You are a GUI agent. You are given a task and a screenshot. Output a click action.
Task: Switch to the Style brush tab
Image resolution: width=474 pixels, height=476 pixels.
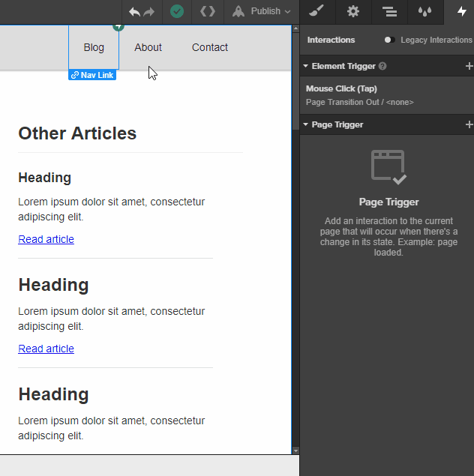(316, 11)
